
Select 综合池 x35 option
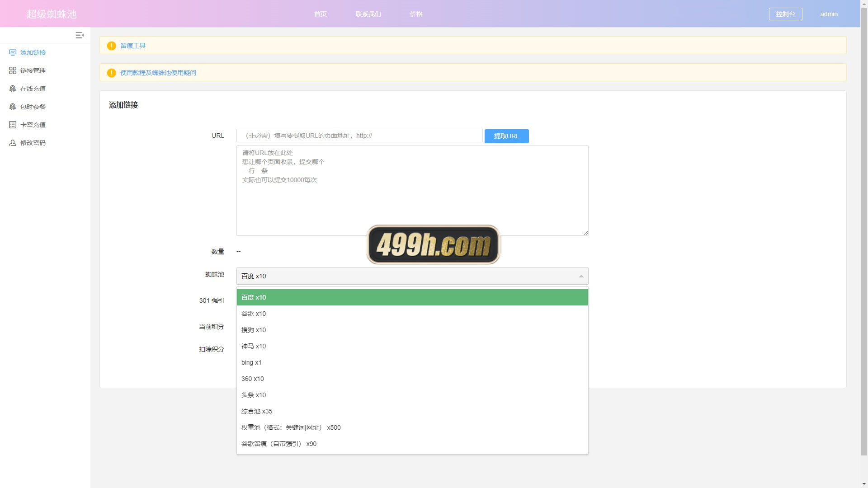tap(412, 411)
